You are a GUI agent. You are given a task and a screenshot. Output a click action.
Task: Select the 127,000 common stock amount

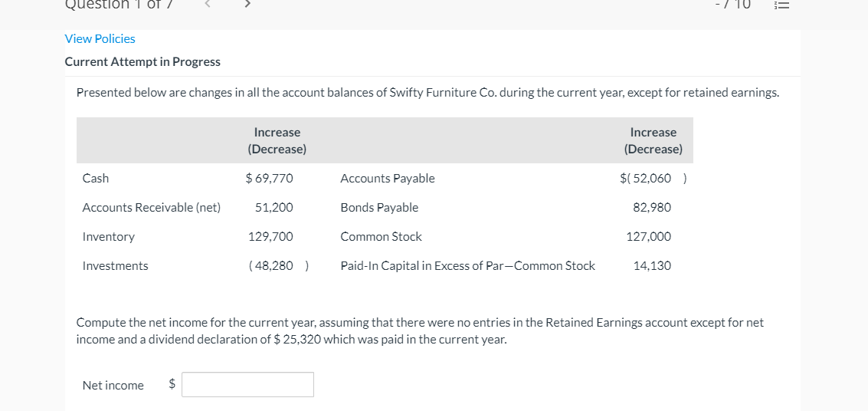[x=648, y=237]
